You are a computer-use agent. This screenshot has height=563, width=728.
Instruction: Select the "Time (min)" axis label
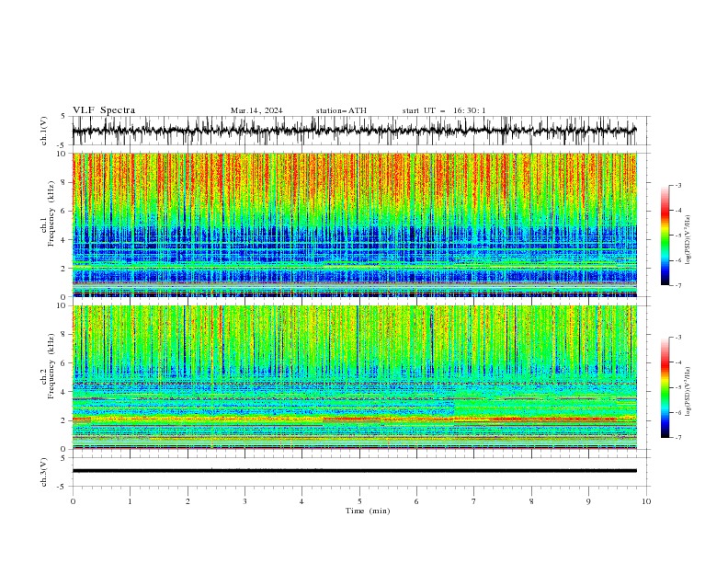(x=368, y=511)
